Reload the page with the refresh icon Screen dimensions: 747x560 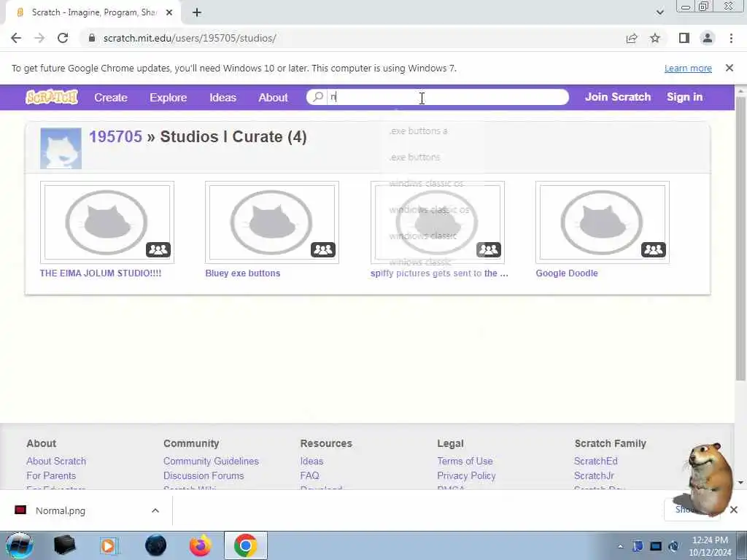tap(63, 38)
